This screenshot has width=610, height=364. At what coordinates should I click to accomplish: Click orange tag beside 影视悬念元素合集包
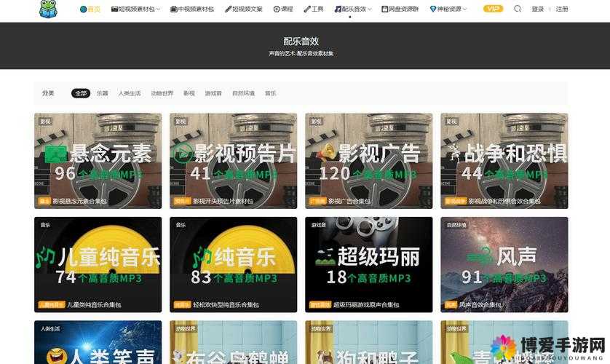coord(44,201)
